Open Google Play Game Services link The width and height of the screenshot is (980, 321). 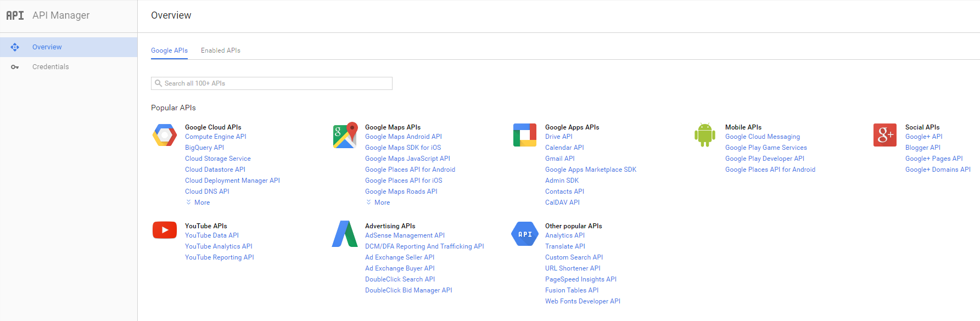[766, 148]
